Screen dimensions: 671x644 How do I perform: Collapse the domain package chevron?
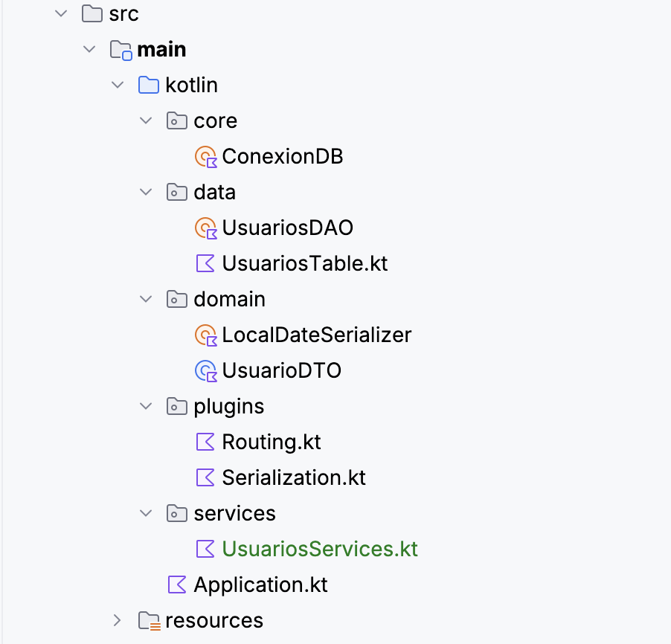tap(146, 299)
